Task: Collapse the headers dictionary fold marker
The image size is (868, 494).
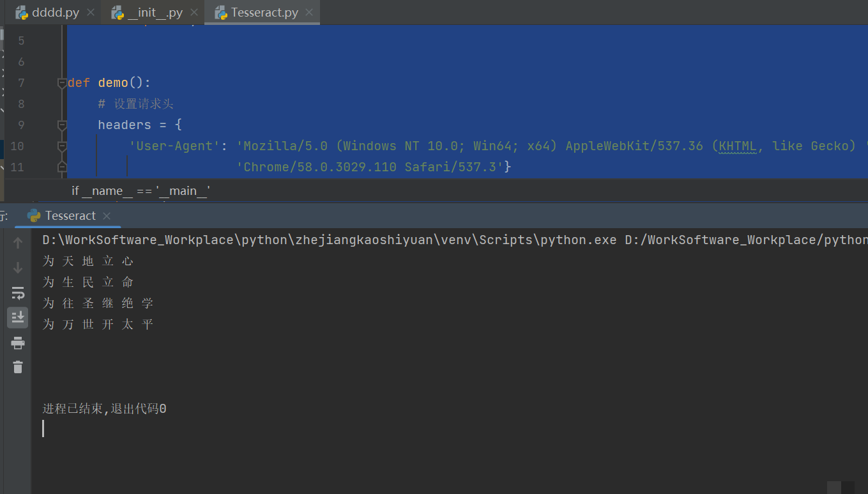Action: (62, 125)
